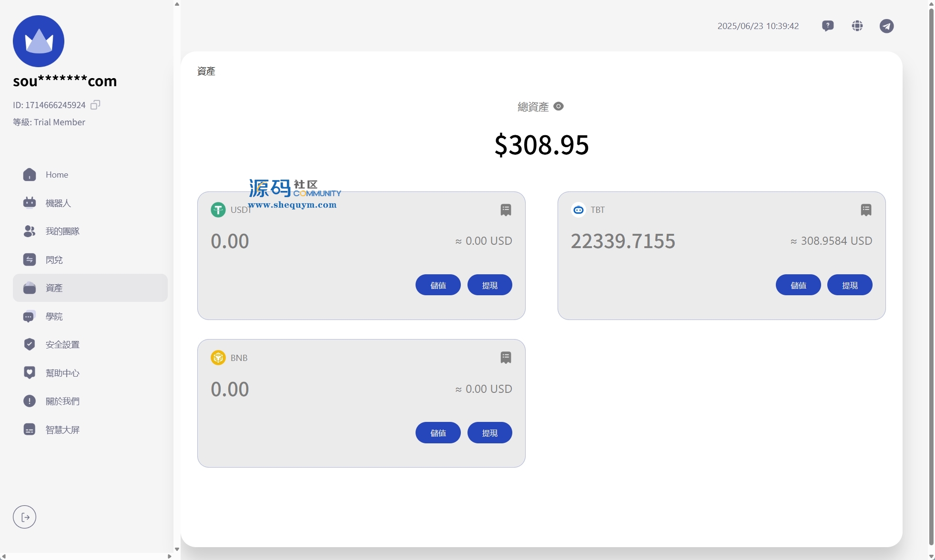Open 我的團隊 team page
The width and height of the screenshot is (935, 560).
[x=62, y=231]
